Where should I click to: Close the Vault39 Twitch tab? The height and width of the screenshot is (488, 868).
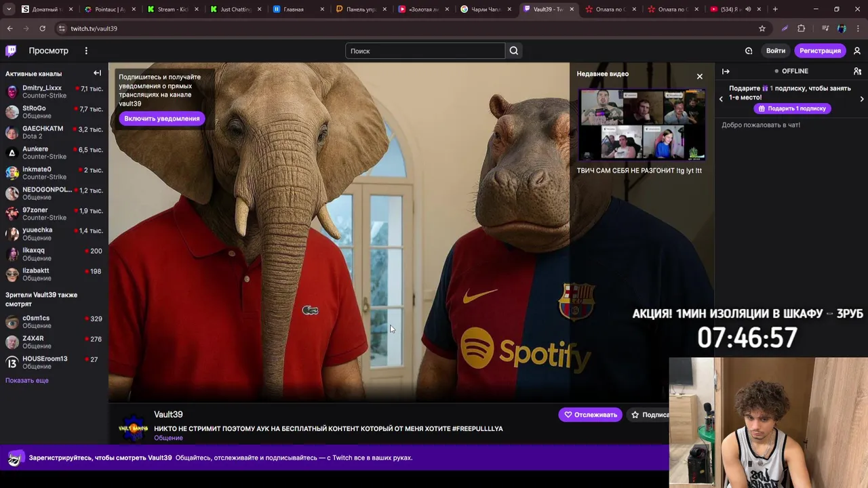tap(572, 9)
